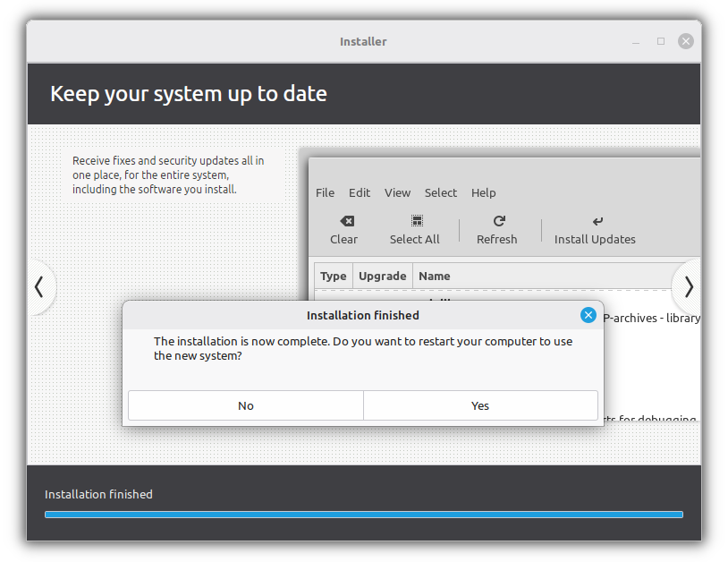Minimize the Installer window
The image size is (728, 562).
[635, 41]
